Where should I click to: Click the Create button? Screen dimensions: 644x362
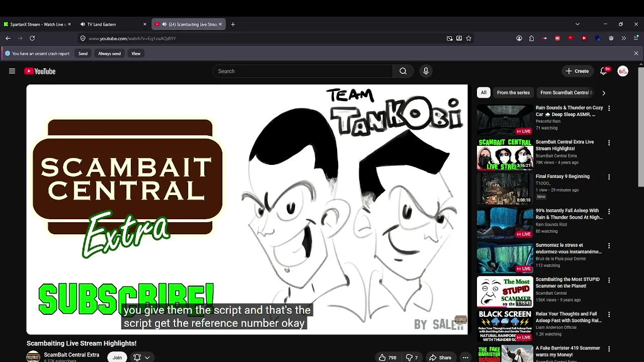[577, 71]
